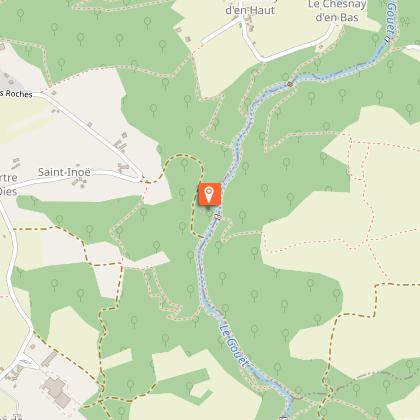Image resolution: width=420 pixels, height=420 pixels.
Task: Click the d'en Haut hamlet label
Action: [x=250, y=10]
